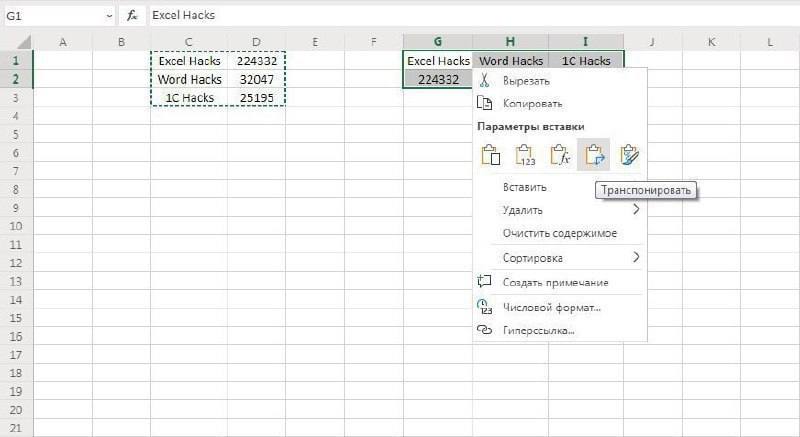
Task: Click cell C3 with 1C Hacks
Action: 189,97
